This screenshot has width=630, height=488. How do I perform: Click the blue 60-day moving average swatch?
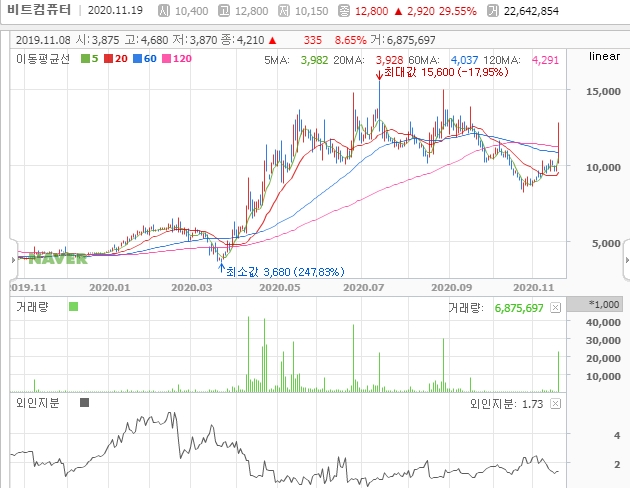click(137, 59)
